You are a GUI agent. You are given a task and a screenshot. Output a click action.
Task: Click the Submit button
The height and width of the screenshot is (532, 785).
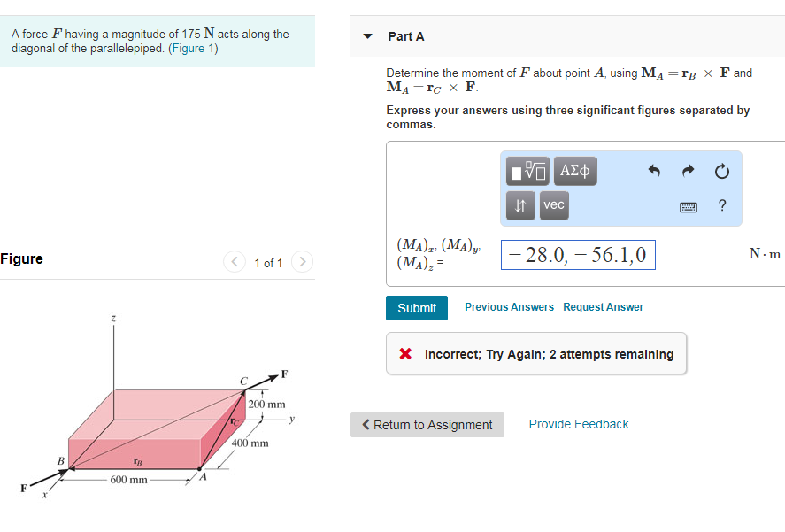pos(416,307)
